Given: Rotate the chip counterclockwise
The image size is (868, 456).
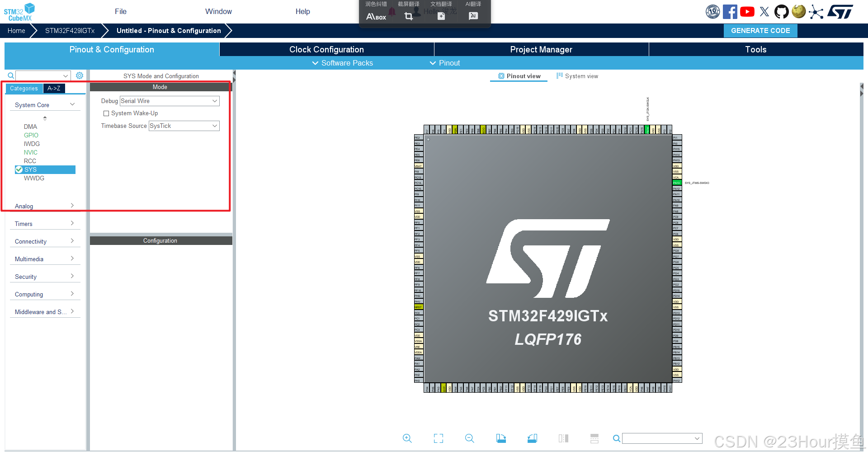Looking at the screenshot, I should click(532, 438).
